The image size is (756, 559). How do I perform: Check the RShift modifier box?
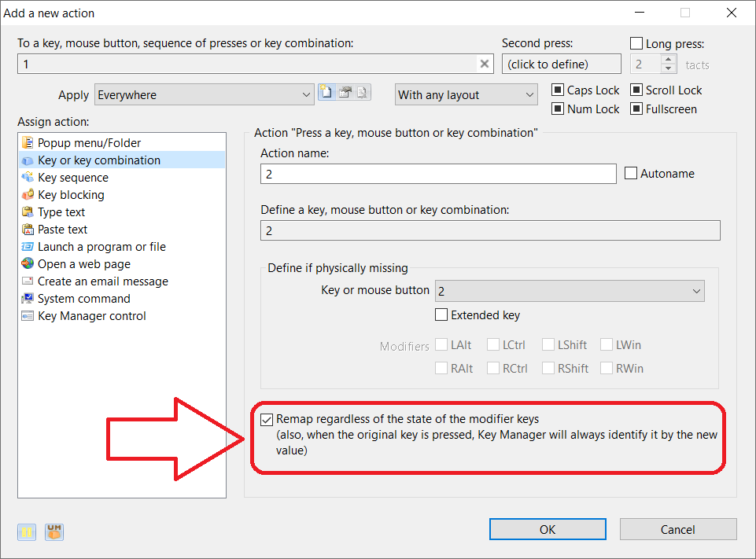(x=548, y=368)
